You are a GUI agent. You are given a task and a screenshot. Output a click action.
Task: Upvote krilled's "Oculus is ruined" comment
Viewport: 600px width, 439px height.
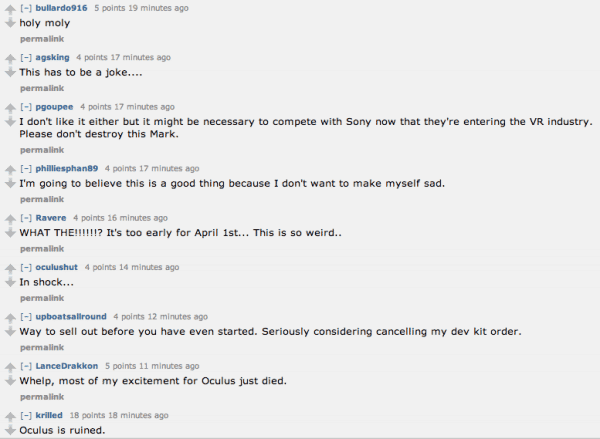pos(9,415)
